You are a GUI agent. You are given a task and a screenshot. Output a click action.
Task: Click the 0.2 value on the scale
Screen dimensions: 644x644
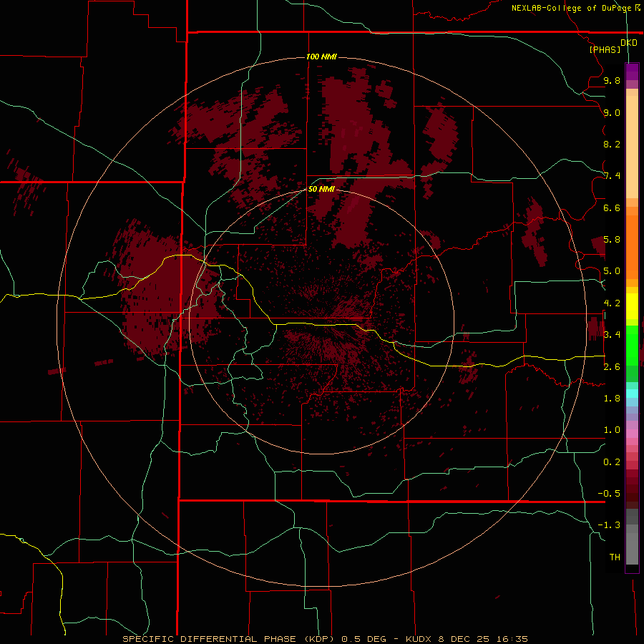coord(612,462)
